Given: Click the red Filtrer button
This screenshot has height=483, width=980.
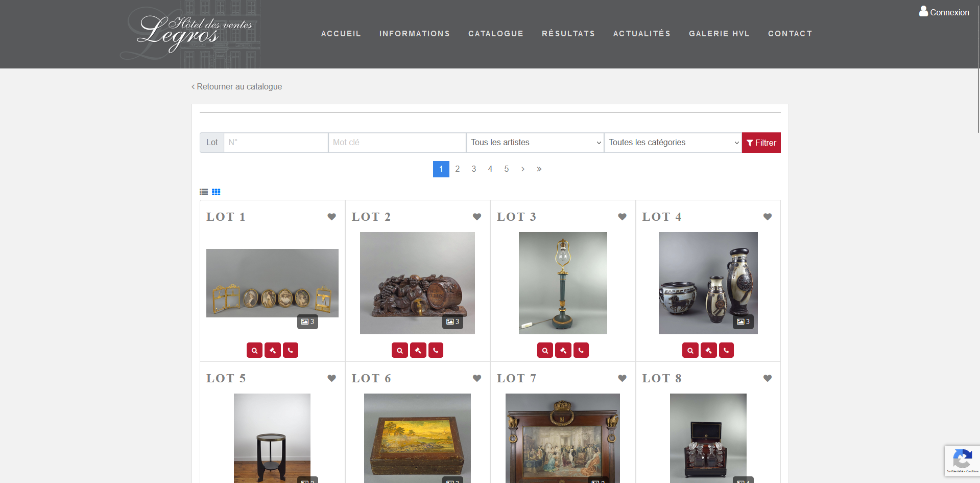Looking at the screenshot, I should 761,143.
